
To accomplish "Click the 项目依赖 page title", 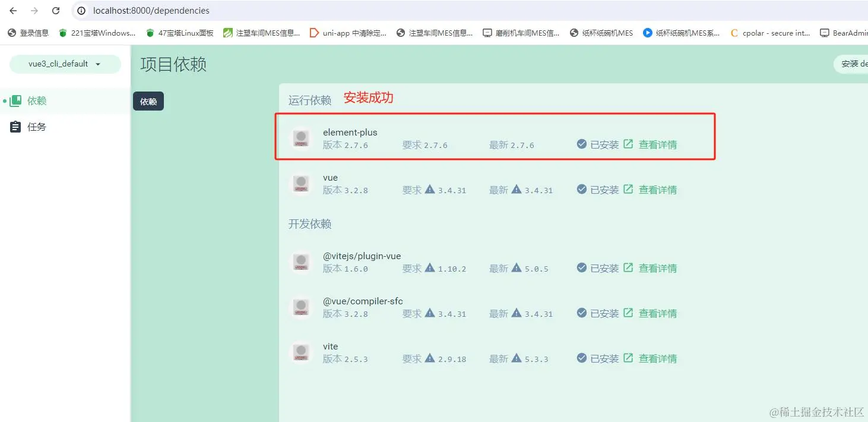I will tap(173, 64).
